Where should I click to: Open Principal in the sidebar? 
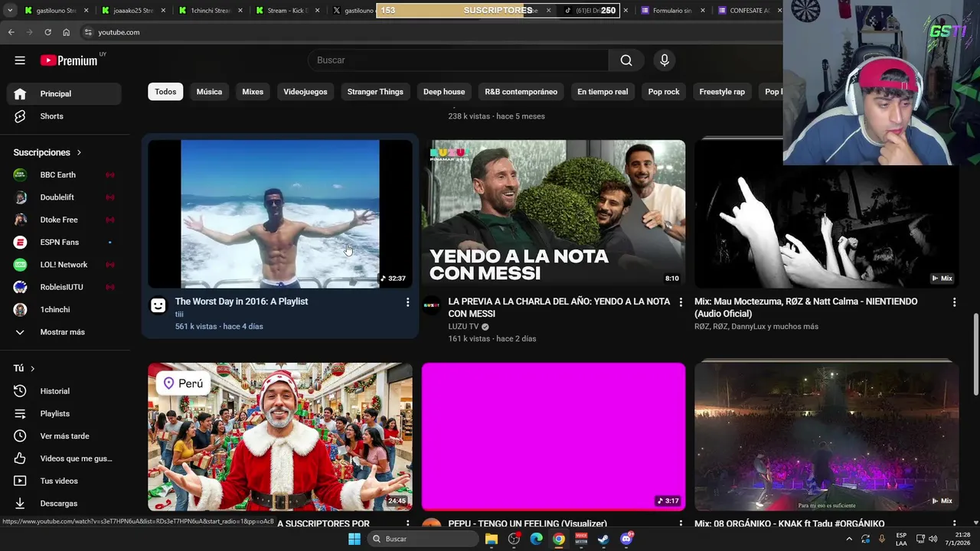(64, 94)
